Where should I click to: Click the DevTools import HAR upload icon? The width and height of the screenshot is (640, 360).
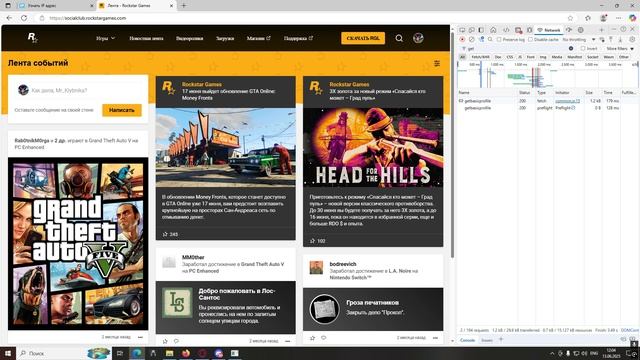(x=611, y=40)
